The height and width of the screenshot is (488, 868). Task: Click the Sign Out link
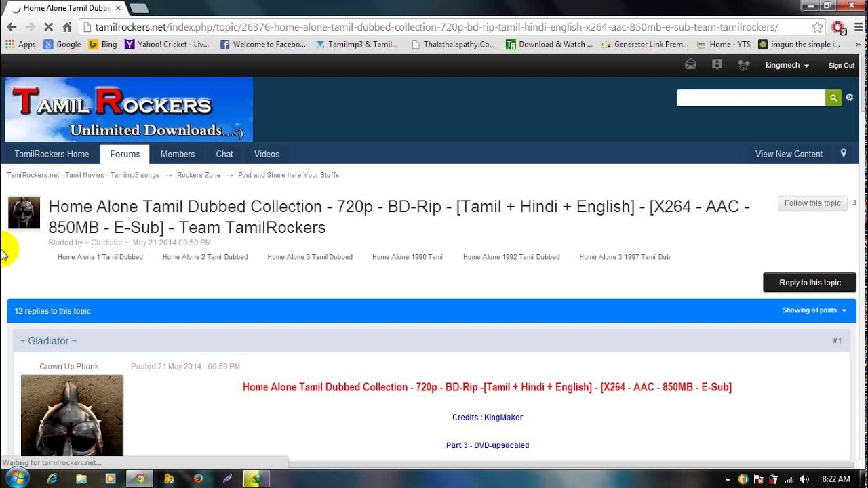(841, 66)
